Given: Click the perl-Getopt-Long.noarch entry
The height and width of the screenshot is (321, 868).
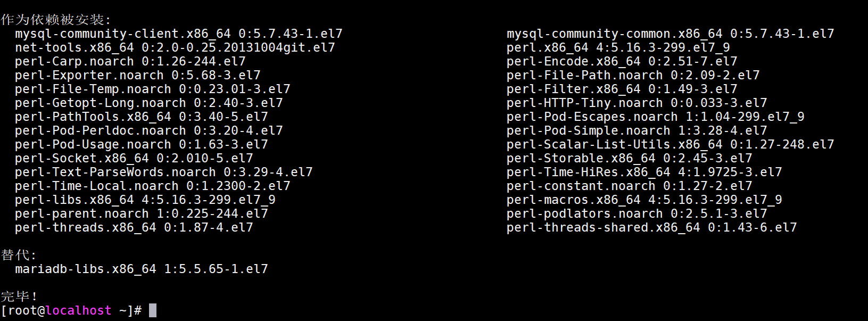Looking at the screenshot, I should tap(149, 103).
